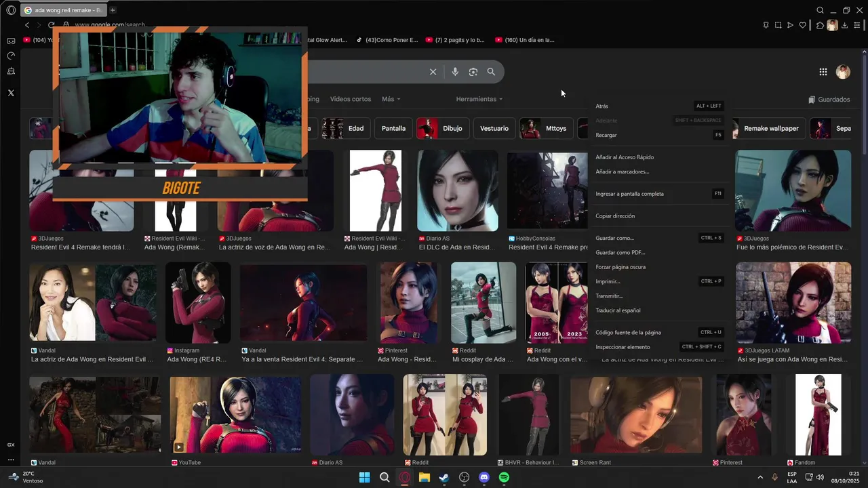
Task: Filter by Vestuario chip
Action: coord(494,128)
